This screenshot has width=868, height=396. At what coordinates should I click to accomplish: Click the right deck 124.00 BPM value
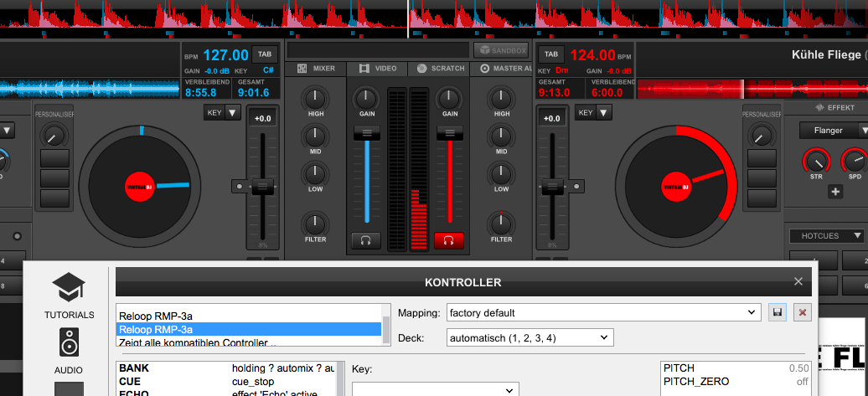pyautogui.click(x=592, y=55)
